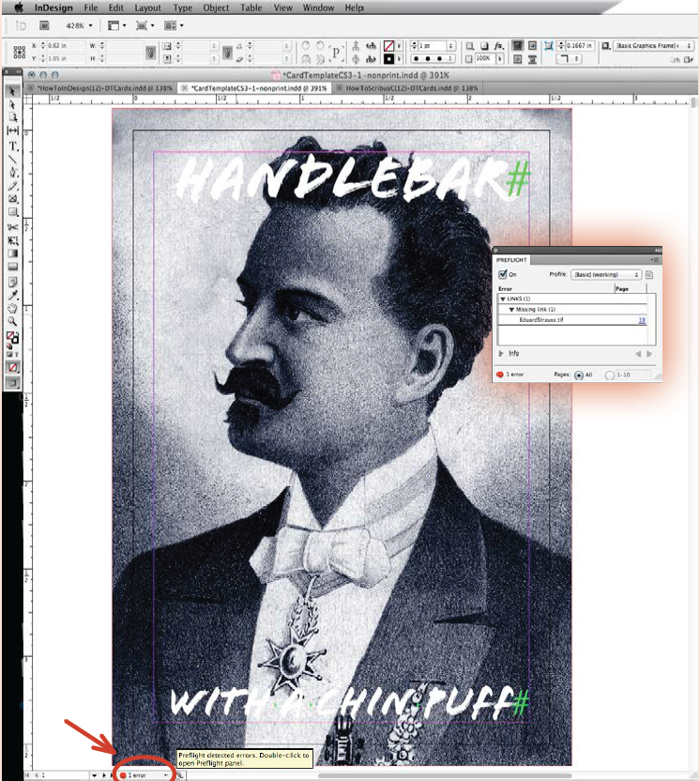Expand the Info section in Preflight
This screenshot has height=781, width=700.
coord(501,354)
